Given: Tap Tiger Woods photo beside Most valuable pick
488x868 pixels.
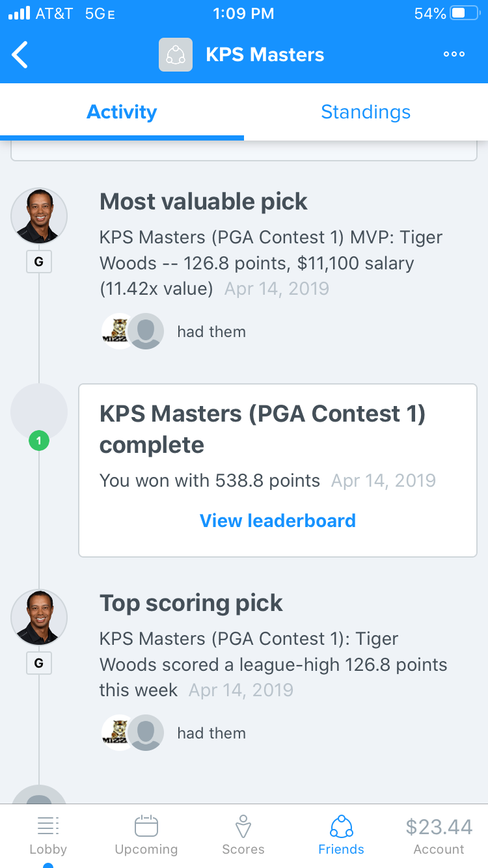Looking at the screenshot, I should point(39,216).
